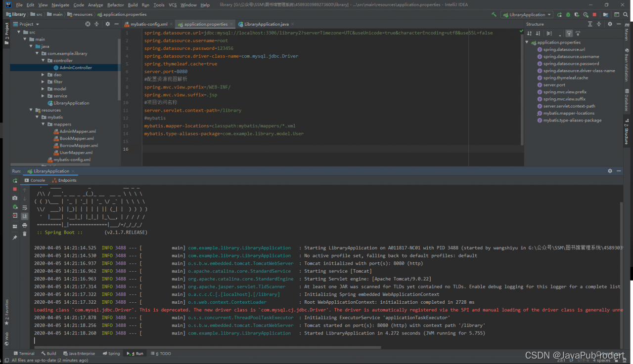Viewport: 633px width, 364px height.
Task: Toggle scroll to end in console
Action: click(25, 216)
